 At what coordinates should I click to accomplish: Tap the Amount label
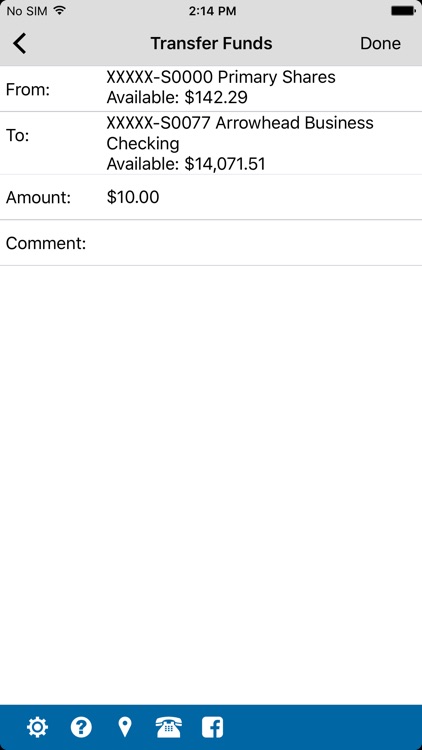[x=38, y=198]
